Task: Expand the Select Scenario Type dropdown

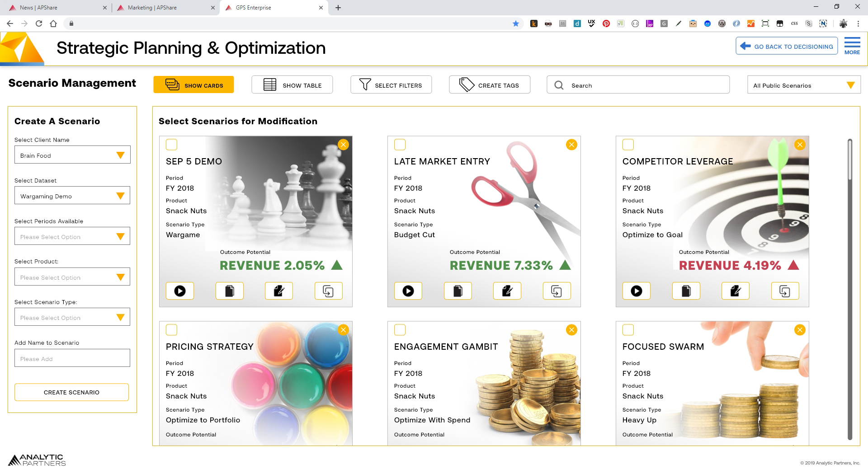Action: [72, 317]
